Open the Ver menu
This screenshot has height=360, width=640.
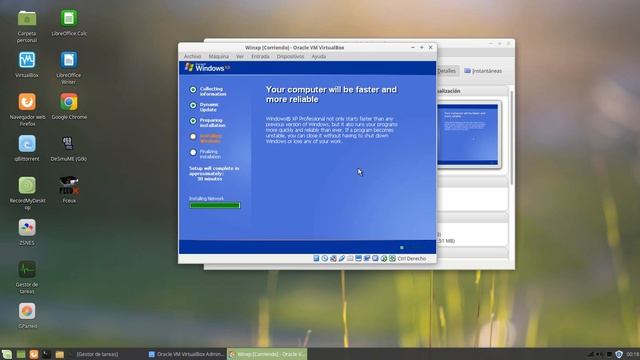240,56
